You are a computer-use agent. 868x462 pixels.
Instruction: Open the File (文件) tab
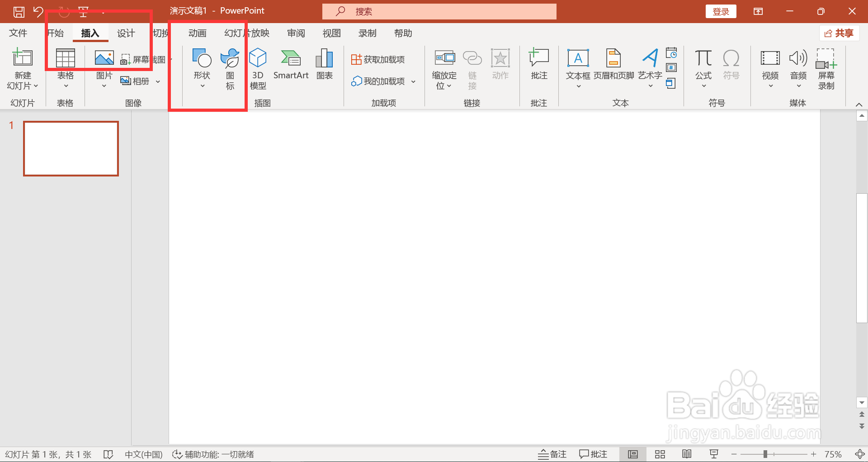pos(18,33)
